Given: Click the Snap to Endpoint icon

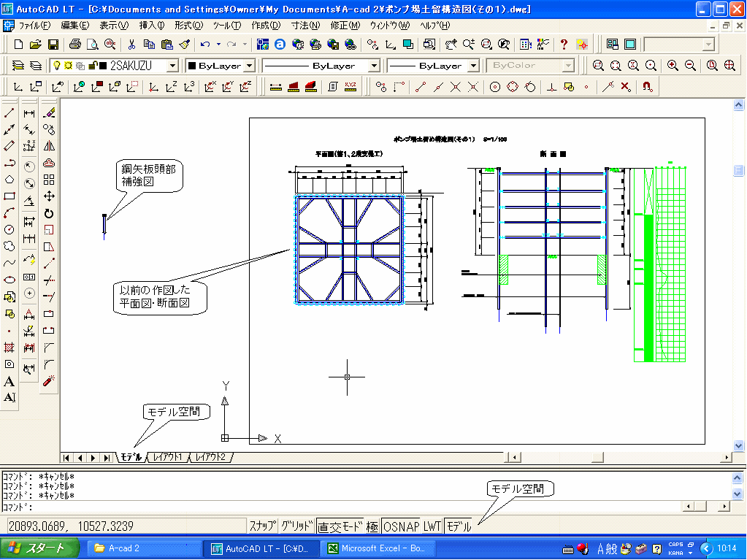Looking at the screenshot, I should [420, 87].
